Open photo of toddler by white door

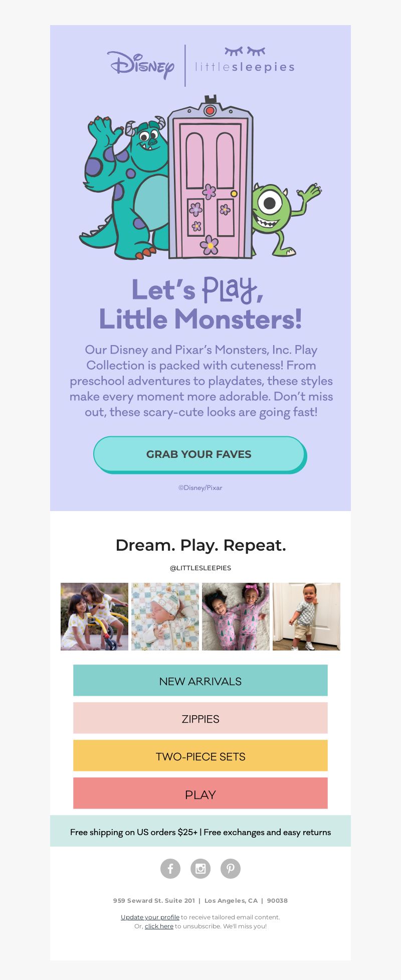306,616
